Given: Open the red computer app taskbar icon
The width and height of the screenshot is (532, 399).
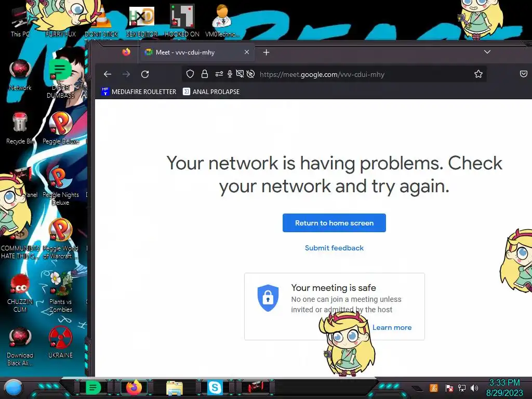Looking at the screenshot, I should coord(256,388).
